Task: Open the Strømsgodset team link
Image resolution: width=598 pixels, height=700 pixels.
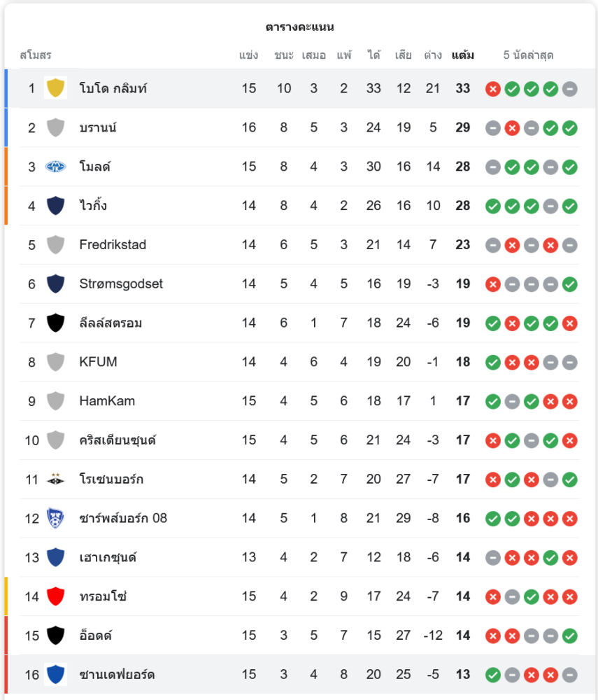Action: coord(121,283)
